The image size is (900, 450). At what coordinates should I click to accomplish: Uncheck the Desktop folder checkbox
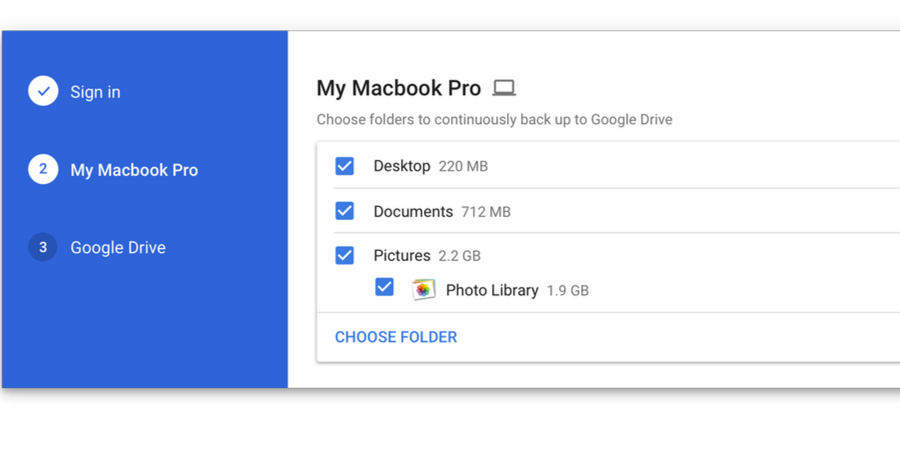(x=345, y=166)
